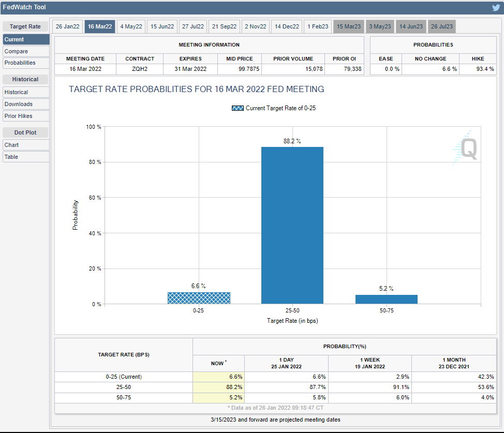Click the 1 WEEK 19 JAN 2022 header

(369, 363)
